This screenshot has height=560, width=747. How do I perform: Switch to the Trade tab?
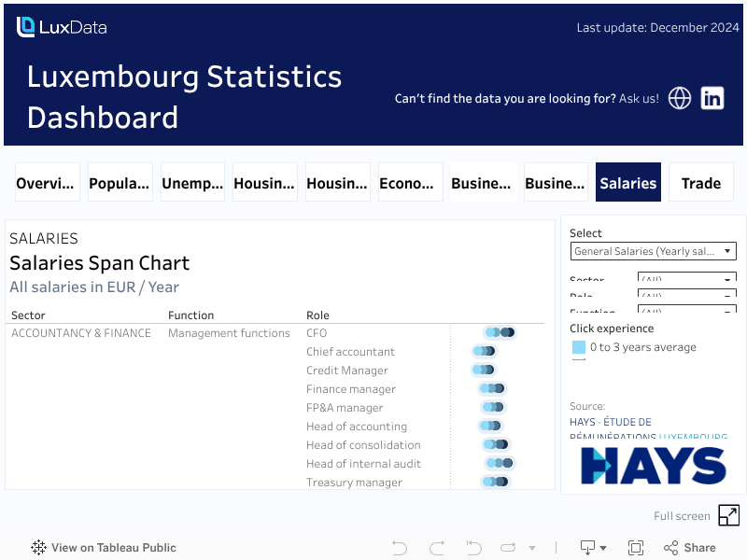click(701, 183)
